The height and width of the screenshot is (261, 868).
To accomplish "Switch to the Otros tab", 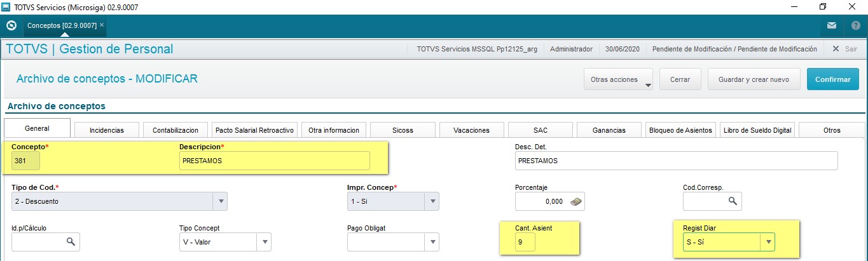I will 832,130.
